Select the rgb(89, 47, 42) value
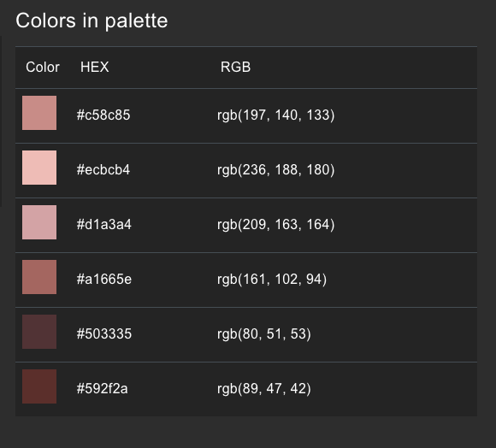Image resolution: width=496 pixels, height=448 pixels. (263, 388)
